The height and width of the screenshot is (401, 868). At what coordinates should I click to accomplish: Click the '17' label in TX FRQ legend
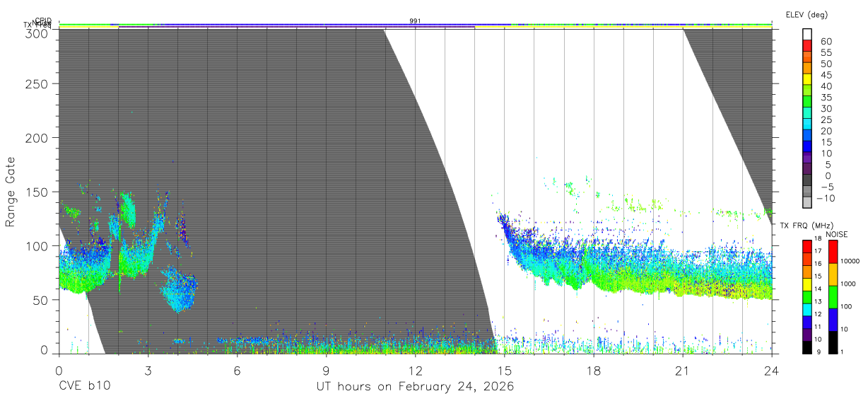click(x=819, y=251)
